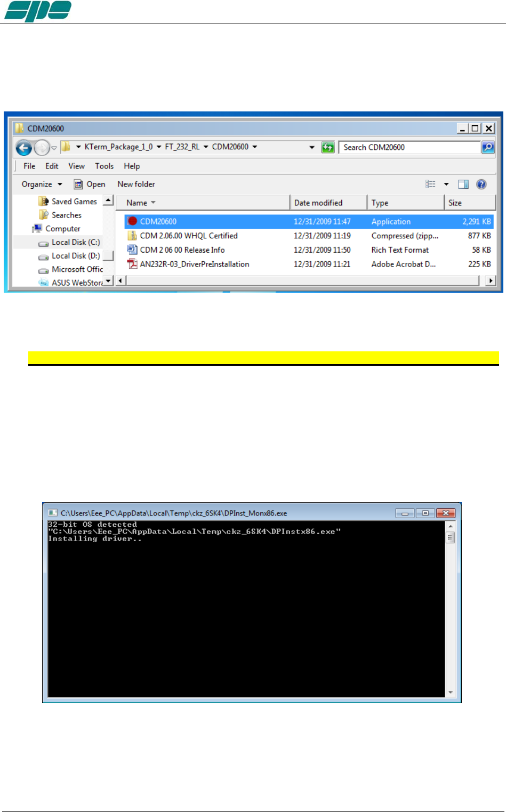Click the Open button in the toolbar

pos(90,184)
